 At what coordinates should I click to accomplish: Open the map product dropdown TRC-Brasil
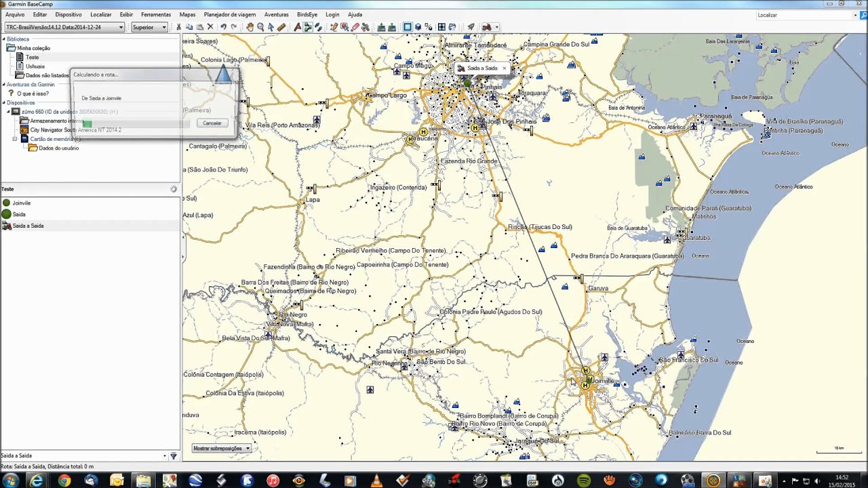coord(64,27)
